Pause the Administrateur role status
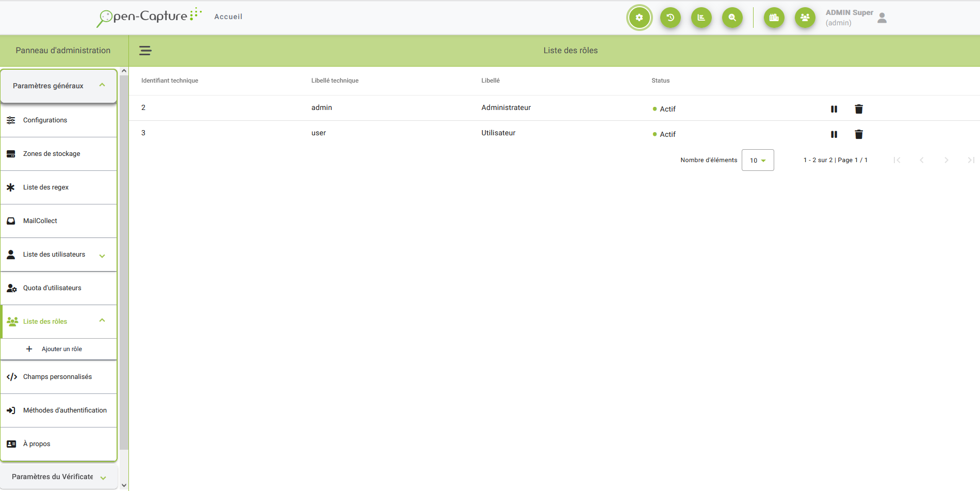Image resolution: width=980 pixels, height=491 pixels. (834, 109)
